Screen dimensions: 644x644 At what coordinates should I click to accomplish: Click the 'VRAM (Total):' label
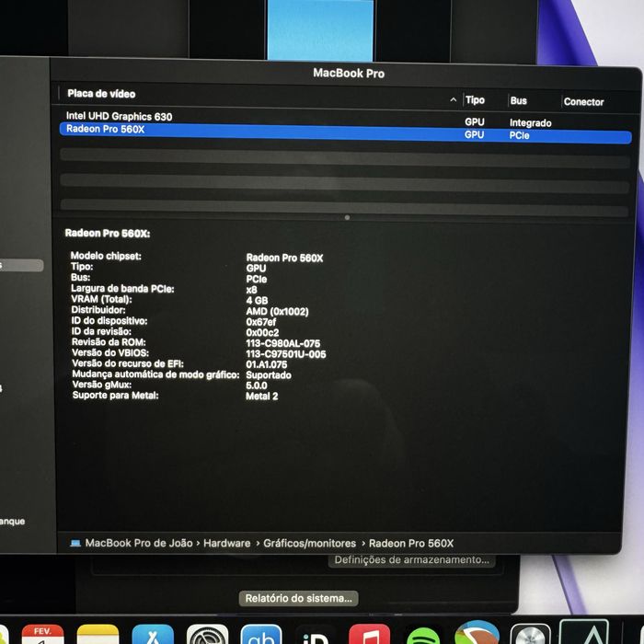click(x=101, y=299)
